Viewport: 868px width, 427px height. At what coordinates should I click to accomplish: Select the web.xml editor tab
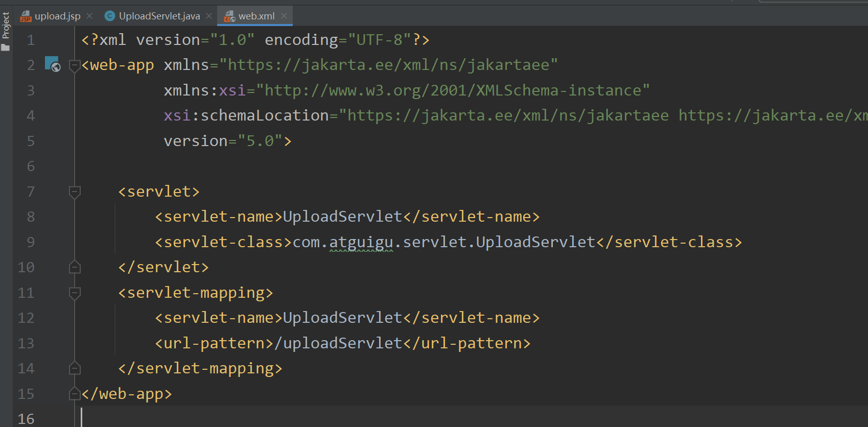[256, 16]
